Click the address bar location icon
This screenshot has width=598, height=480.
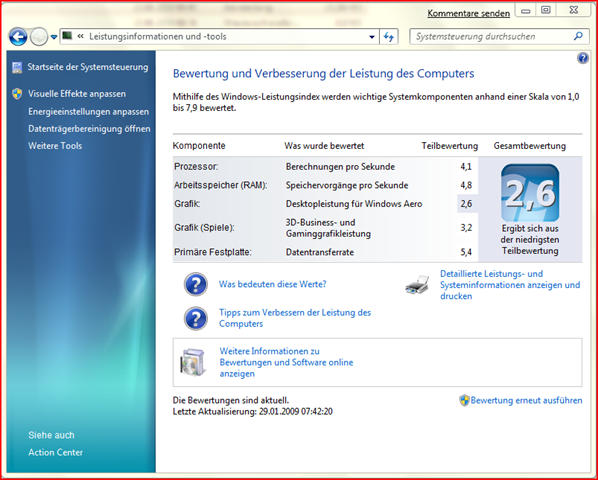68,36
